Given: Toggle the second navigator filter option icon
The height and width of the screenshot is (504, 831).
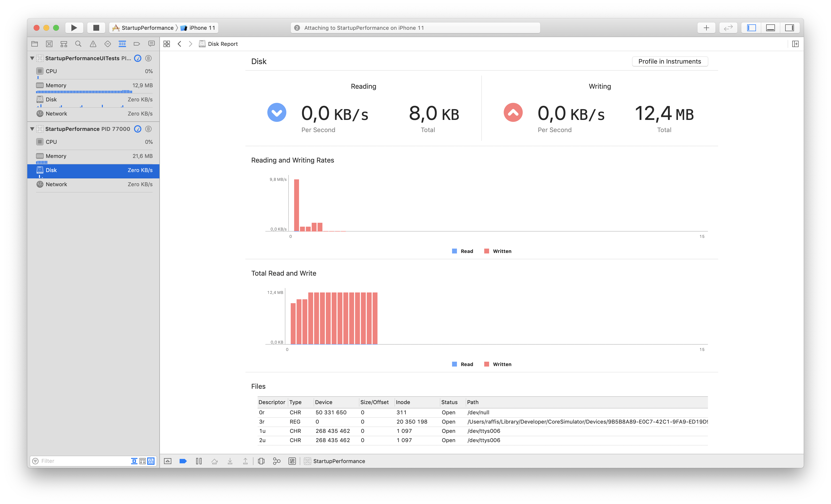Looking at the screenshot, I should (142, 461).
